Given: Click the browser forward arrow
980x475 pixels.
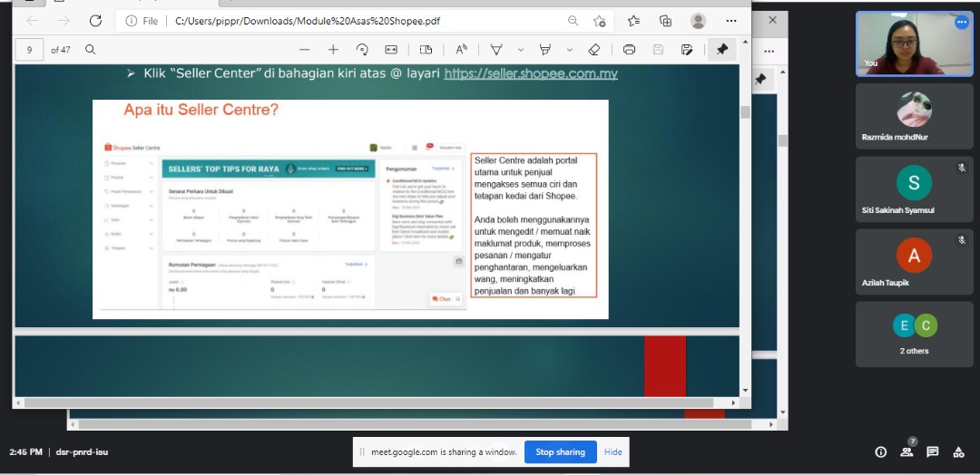Looking at the screenshot, I should tap(64, 21).
